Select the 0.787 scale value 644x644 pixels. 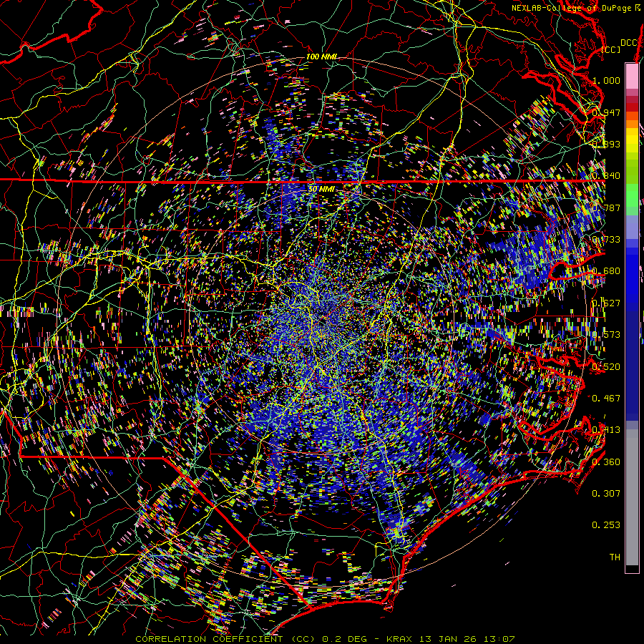point(606,208)
